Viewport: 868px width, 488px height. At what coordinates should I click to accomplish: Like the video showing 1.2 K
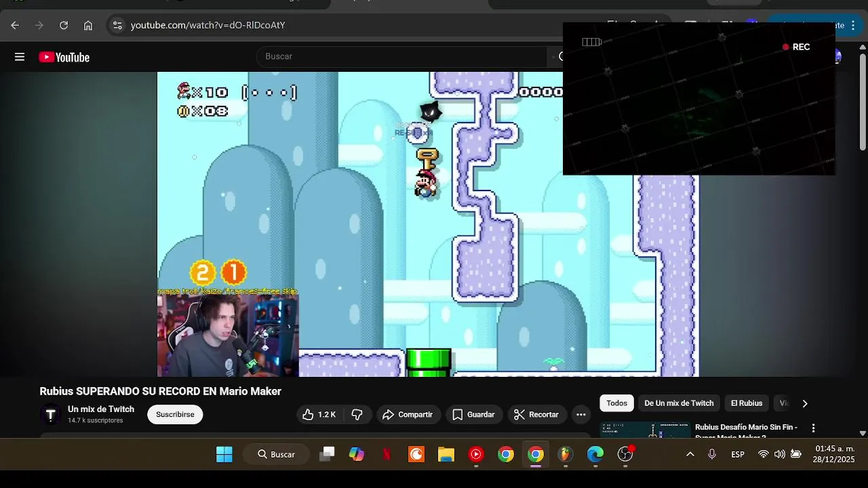[x=319, y=414]
